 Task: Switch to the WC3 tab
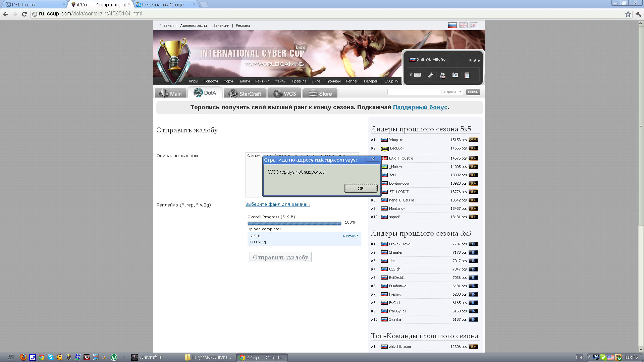[285, 94]
